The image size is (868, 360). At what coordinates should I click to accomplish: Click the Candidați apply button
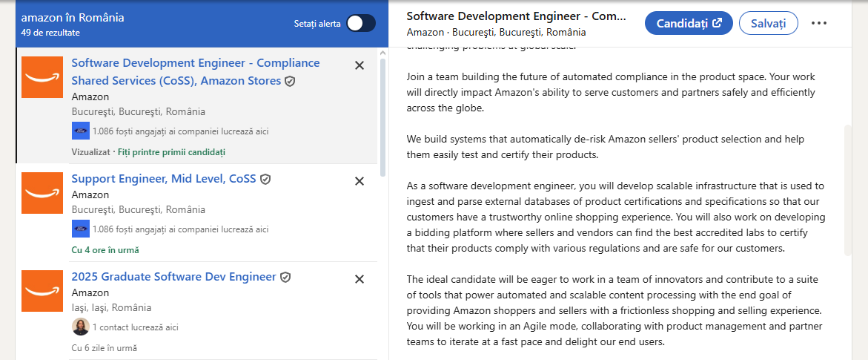(x=689, y=23)
